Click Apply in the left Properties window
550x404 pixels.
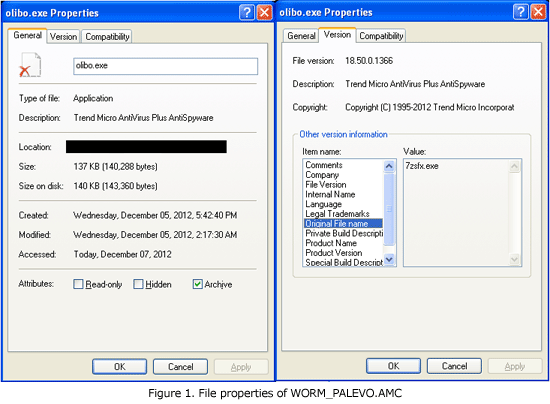[x=241, y=367]
